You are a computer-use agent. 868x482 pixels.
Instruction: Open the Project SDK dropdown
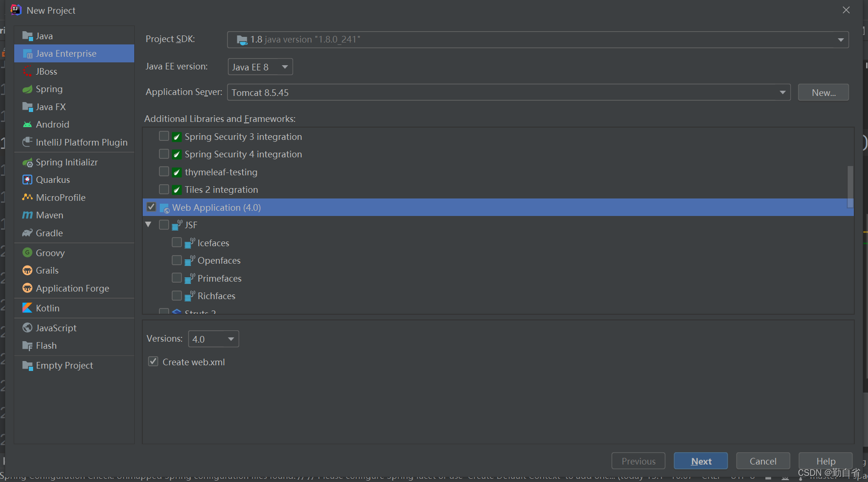(538, 40)
